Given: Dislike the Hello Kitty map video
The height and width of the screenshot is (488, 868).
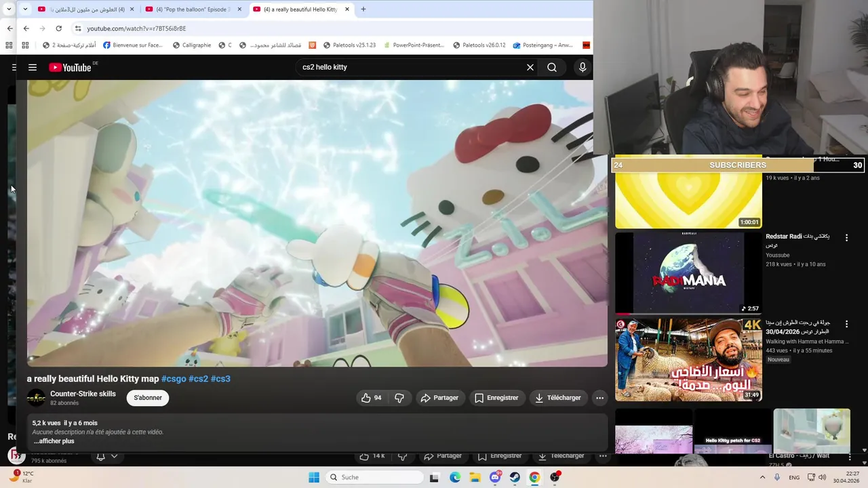Looking at the screenshot, I should [399, 398].
